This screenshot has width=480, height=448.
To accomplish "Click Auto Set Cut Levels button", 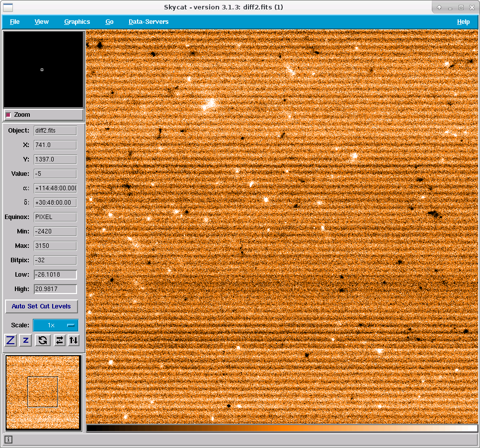I will (41, 306).
